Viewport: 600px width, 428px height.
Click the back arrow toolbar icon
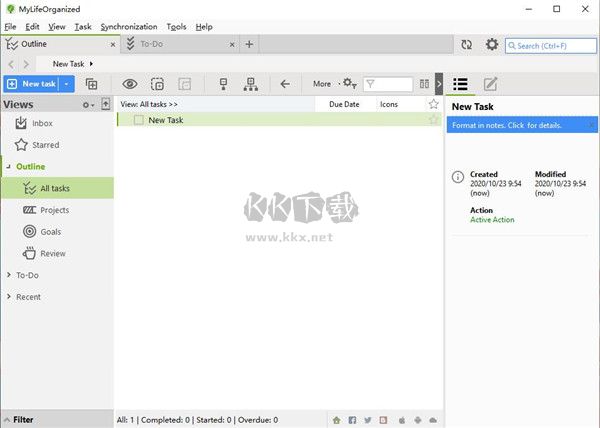[285, 84]
